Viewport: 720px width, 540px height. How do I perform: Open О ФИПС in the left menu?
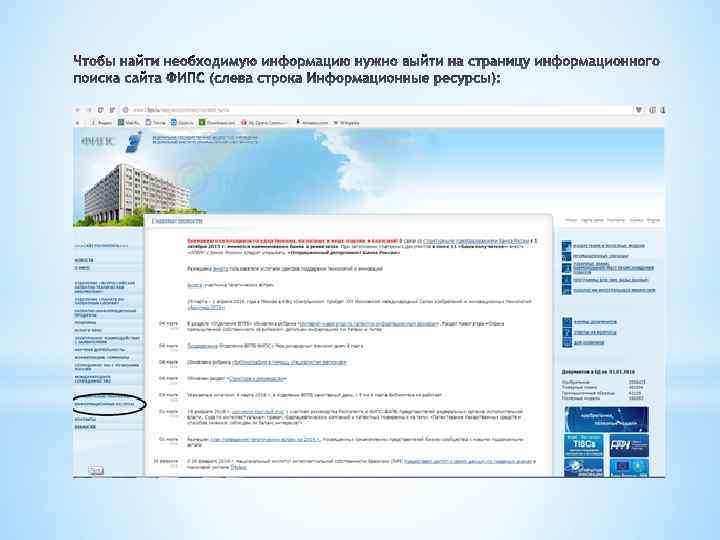82,268
